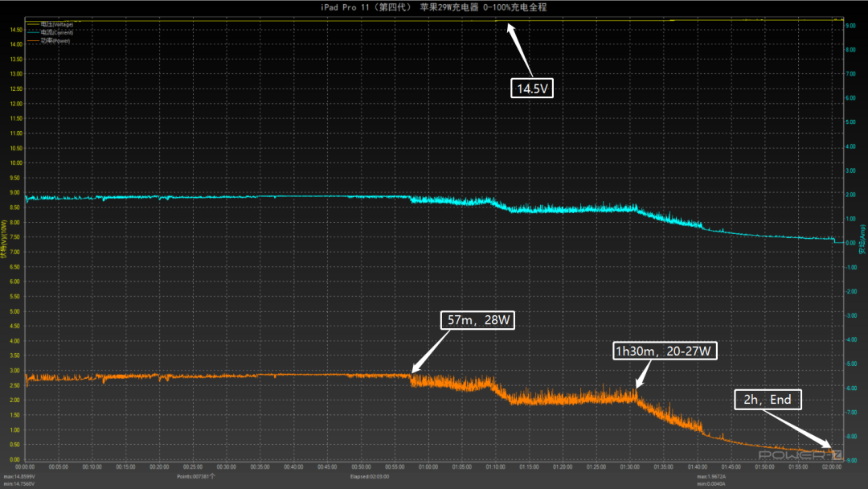
Task: Click the max:1.9672A current readout
Action: pos(711,476)
